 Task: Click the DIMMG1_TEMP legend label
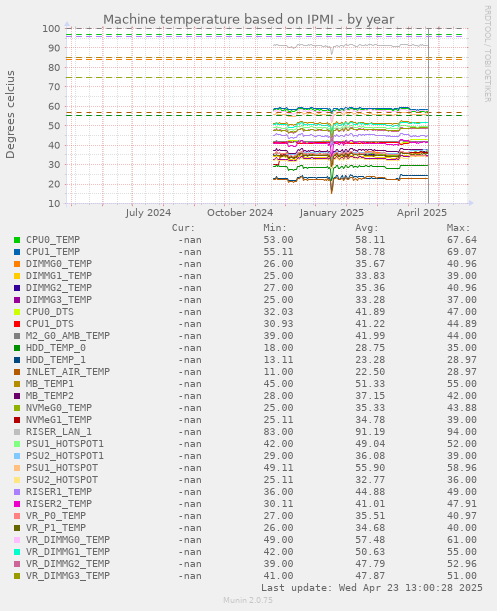click(59, 276)
